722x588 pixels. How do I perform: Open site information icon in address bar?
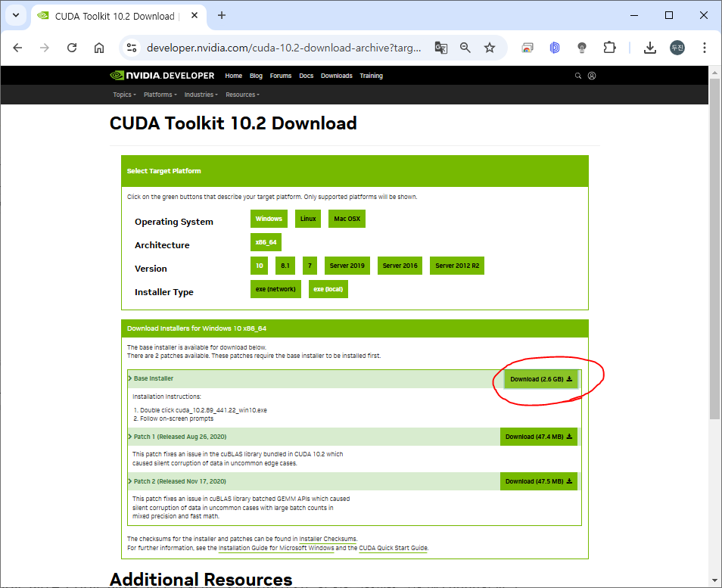coord(132,48)
